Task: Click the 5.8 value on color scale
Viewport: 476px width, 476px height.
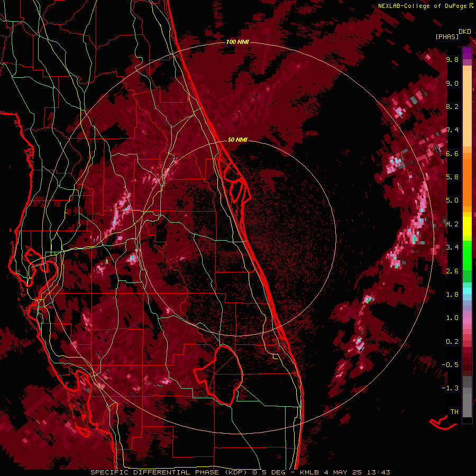Action: pyautogui.click(x=452, y=177)
